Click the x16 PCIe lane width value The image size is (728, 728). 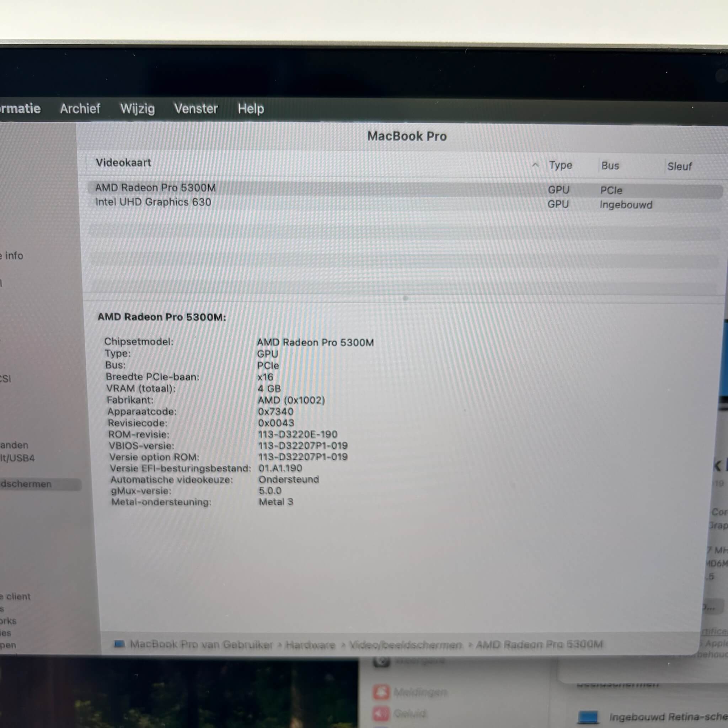[265, 377]
